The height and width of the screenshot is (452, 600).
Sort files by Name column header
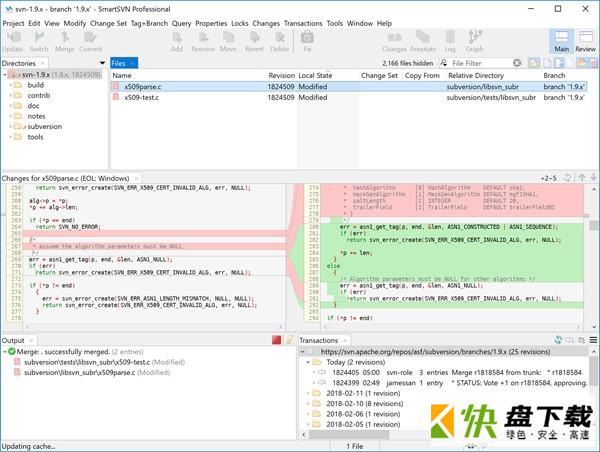122,75
